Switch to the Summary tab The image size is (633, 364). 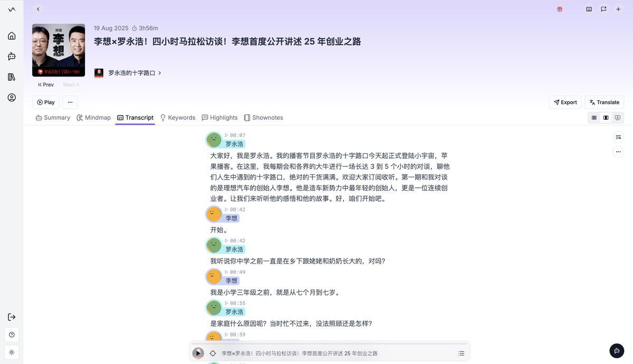click(53, 118)
